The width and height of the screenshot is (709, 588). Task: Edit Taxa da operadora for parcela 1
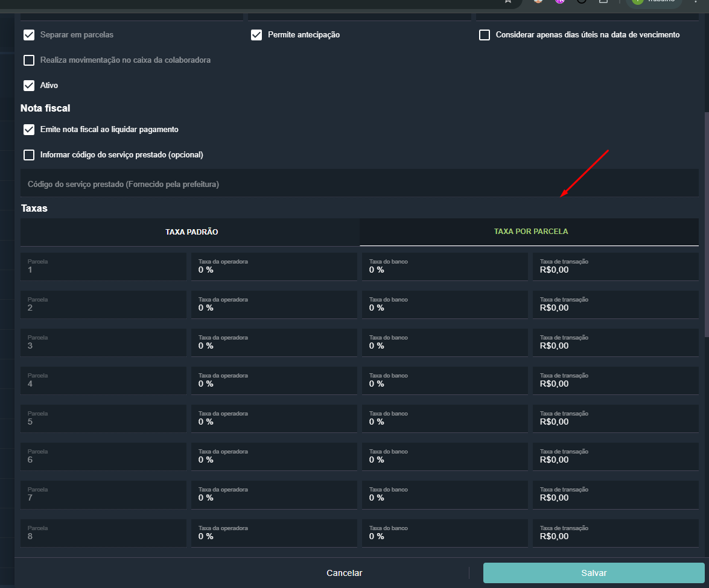pos(274,267)
